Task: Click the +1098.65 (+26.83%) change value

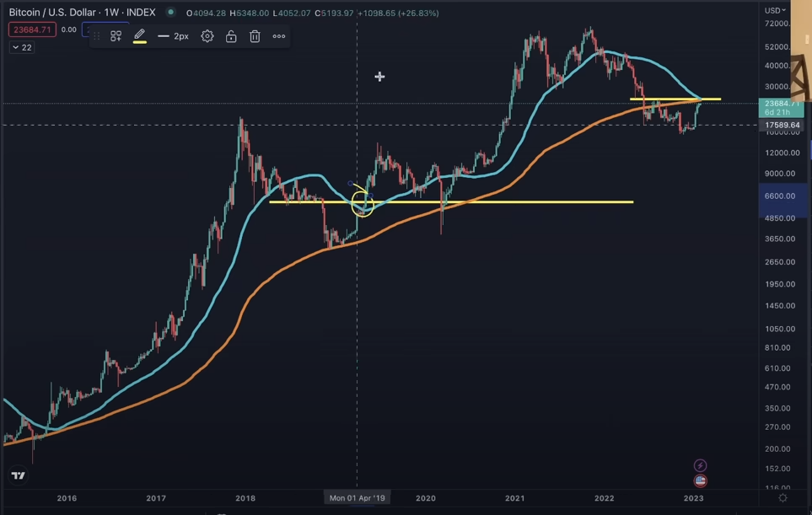Action: (398, 13)
